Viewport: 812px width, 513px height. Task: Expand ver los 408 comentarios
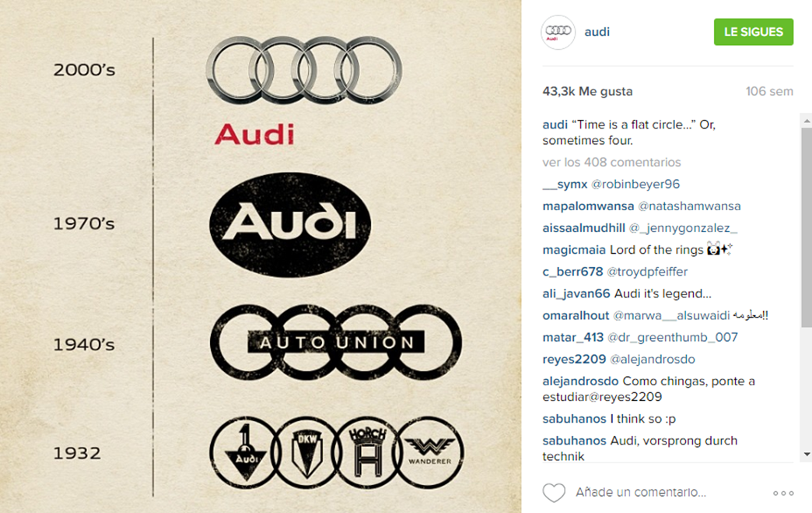pyautogui.click(x=611, y=162)
